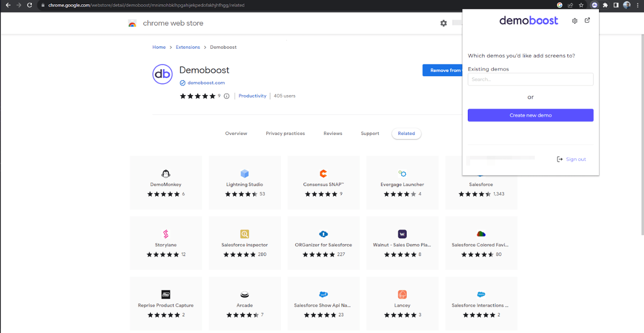Viewport: 644px width, 333px height.
Task: Open browser extensions puzzle icon in toolbar
Action: (605, 5)
